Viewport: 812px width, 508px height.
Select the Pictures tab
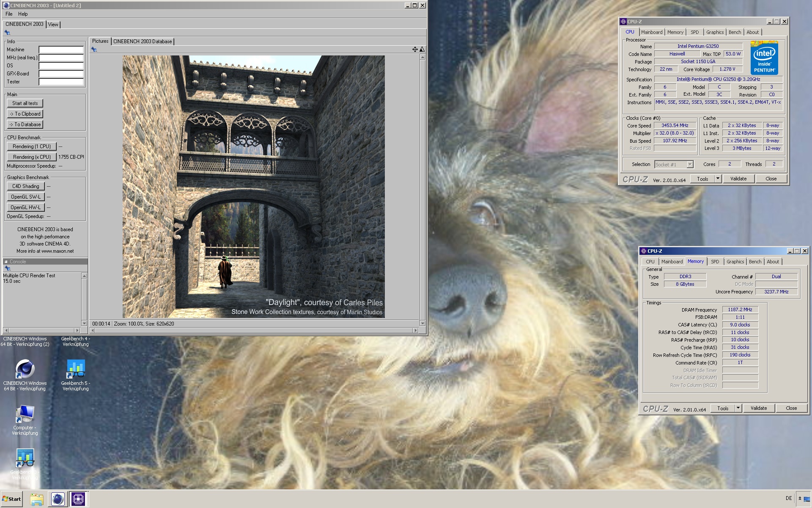(100, 41)
